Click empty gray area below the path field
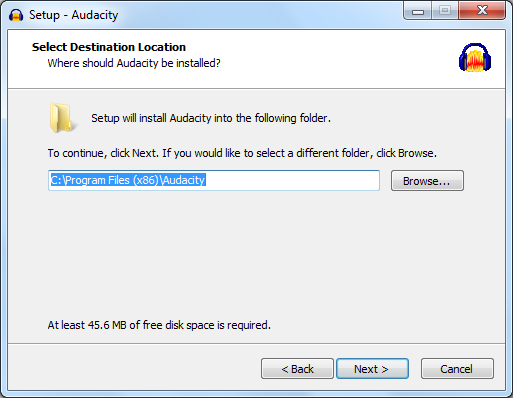The image size is (513, 398). click(x=256, y=253)
